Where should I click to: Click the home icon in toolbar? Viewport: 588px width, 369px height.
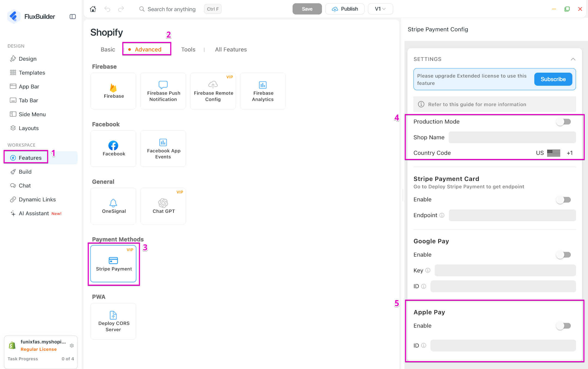(x=93, y=9)
